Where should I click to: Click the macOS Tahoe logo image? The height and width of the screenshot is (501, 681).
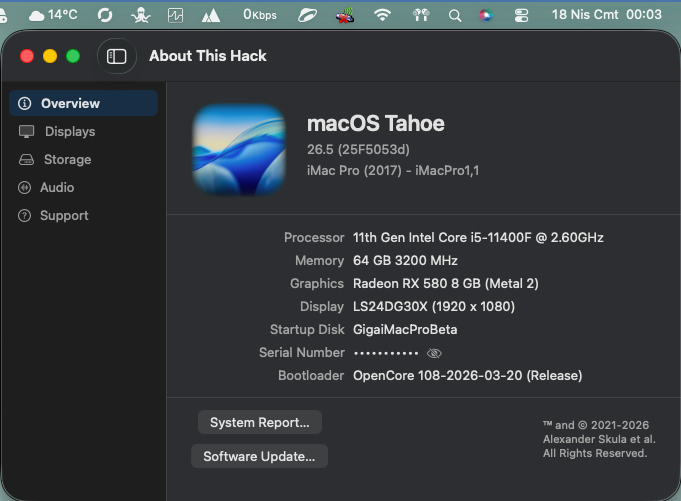(x=239, y=149)
